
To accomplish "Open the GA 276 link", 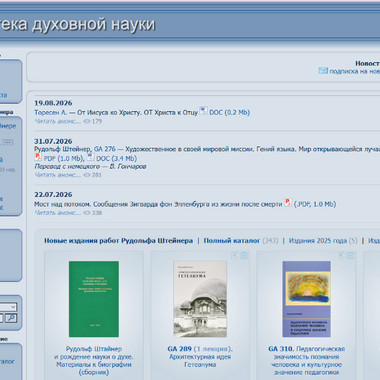I will click(105, 149).
